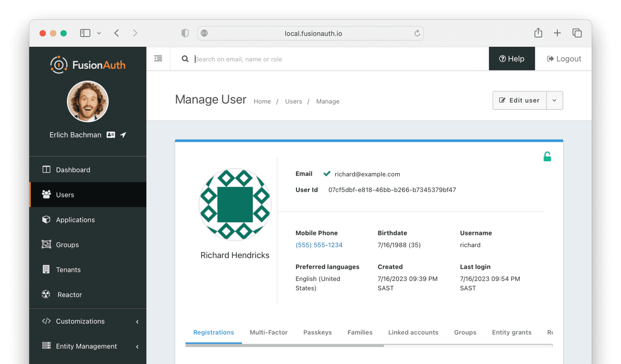Click the Dashboard icon in sidebar
The height and width of the screenshot is (364, 621).
(x=46, y=169)
